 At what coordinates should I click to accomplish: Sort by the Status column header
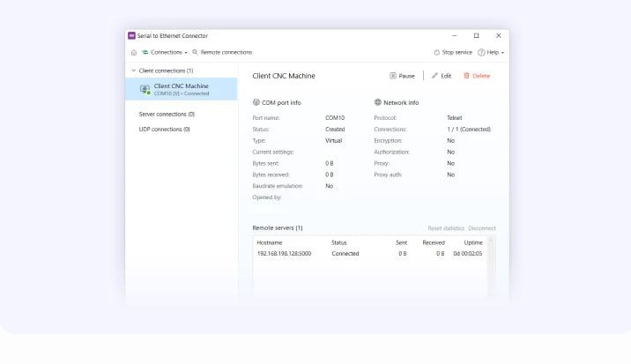click(x=338, y=242)
